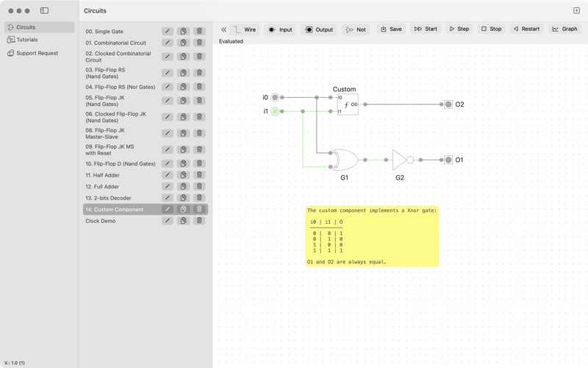This screenshot has width=588, height=368.
Task: Open the 01. Combinatorial Circuit
Action: coord(115,43)
